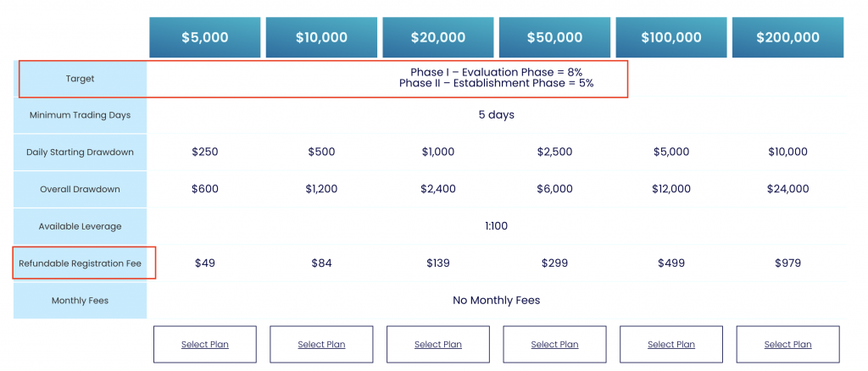
Task: Click the Overall Drawdown row label
Action: [81, 189]
